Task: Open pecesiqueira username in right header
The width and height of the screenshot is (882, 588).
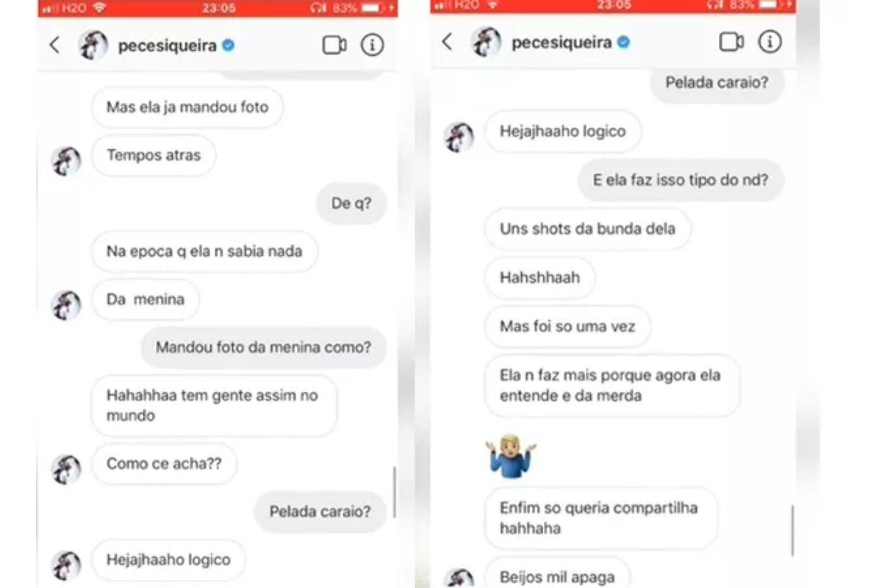Action: 562,43
